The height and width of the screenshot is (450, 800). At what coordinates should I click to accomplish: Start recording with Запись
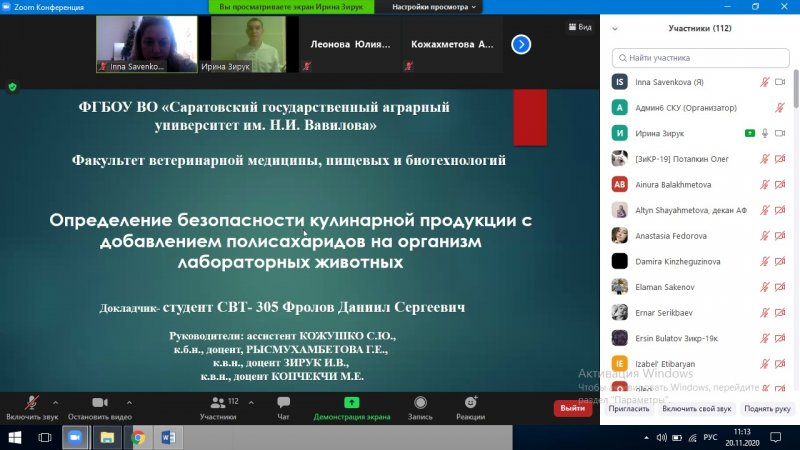[x=420, y=408]
